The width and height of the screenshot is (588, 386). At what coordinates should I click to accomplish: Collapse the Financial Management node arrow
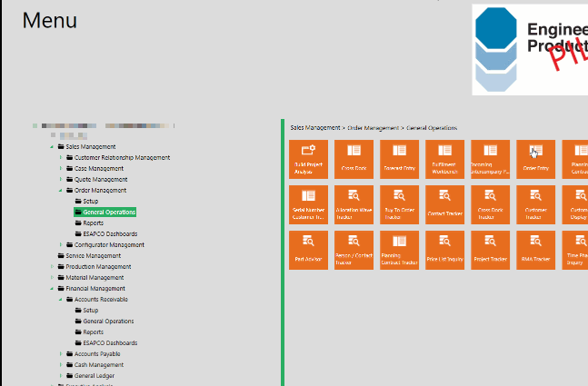tap(52, 289)
